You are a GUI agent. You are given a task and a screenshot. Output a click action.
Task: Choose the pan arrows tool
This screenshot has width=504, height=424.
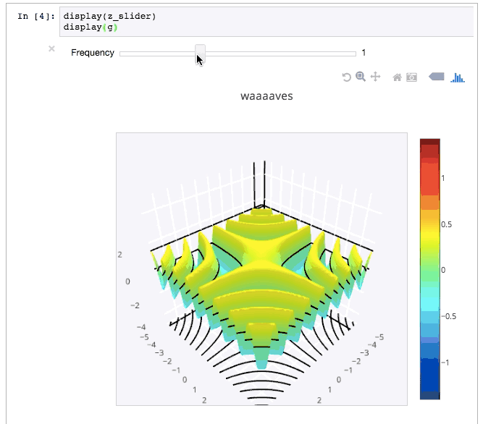click(376, 77)
